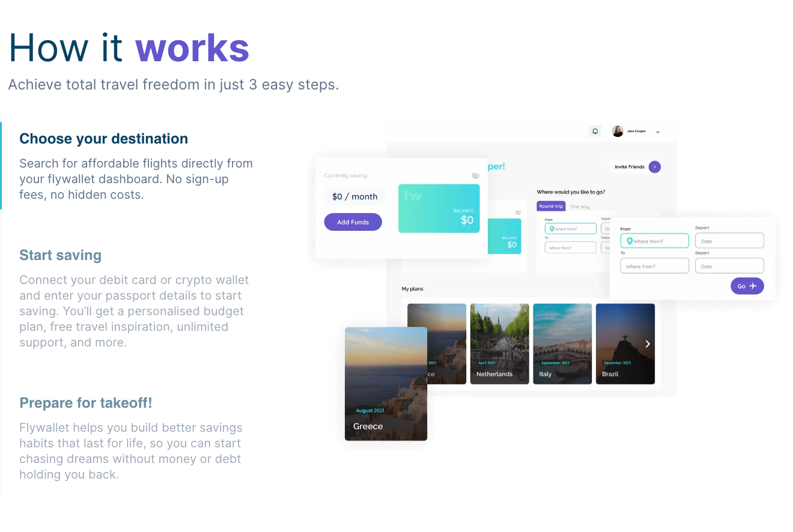Screen dimensions: 793x532
Task: Click the How it works heading
Action: coord(129,48)
